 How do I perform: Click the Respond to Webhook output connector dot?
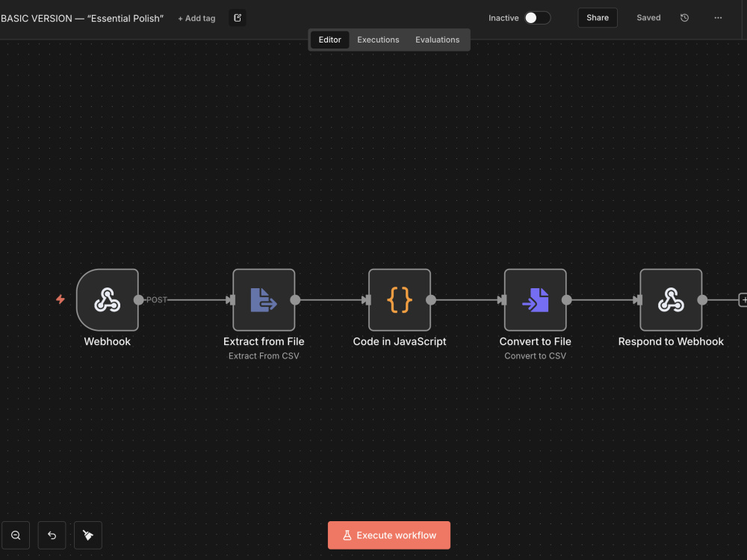(702, 299)
